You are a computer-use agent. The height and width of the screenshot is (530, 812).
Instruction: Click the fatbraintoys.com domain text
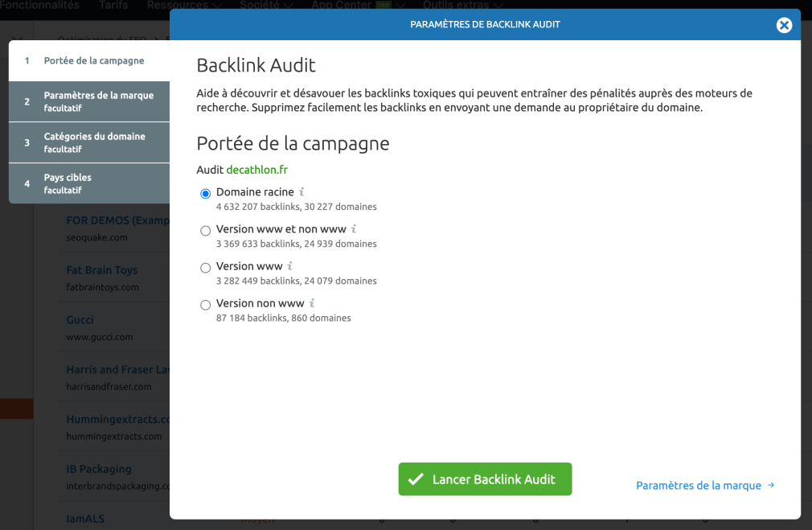103,287
